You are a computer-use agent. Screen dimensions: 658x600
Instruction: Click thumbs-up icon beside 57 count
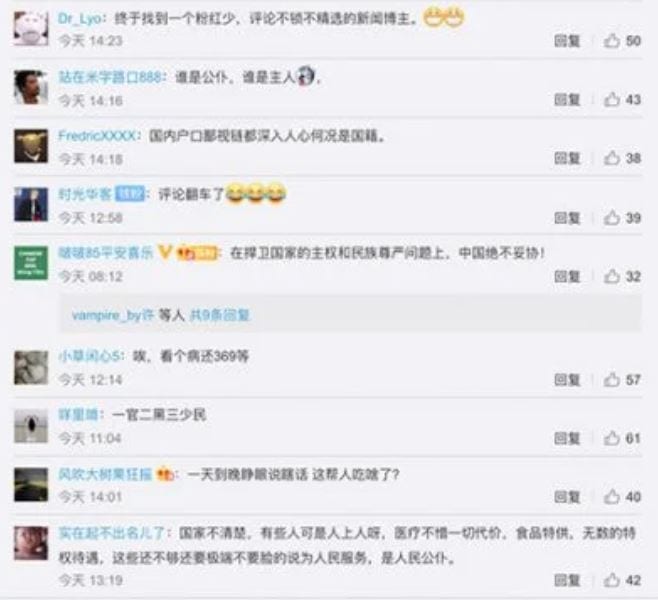(x=611, y=379)
